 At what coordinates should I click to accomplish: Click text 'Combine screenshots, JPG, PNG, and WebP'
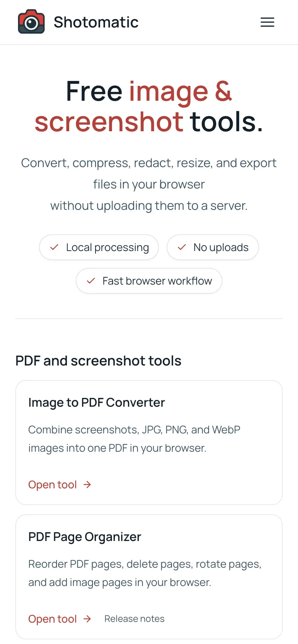pos(134,430)
